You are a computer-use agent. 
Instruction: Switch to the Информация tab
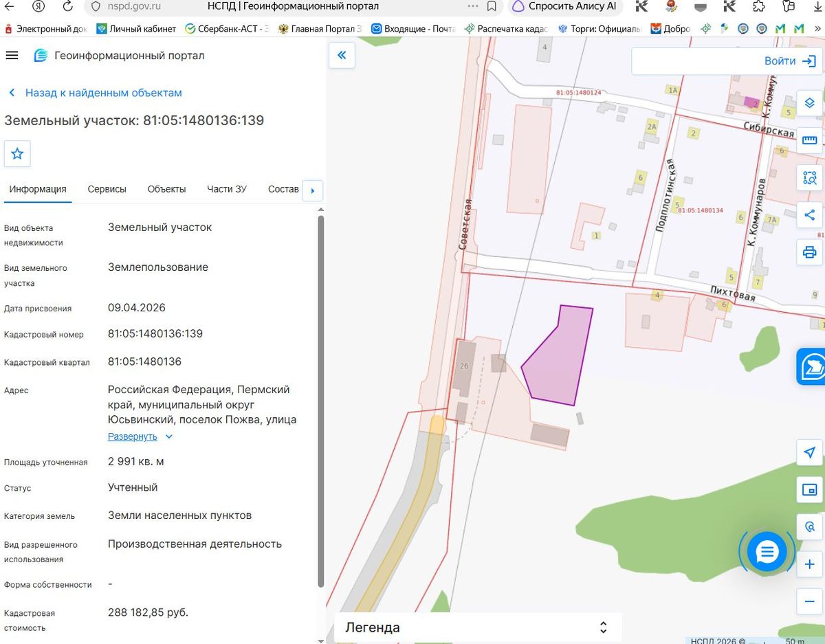point(38,190)
